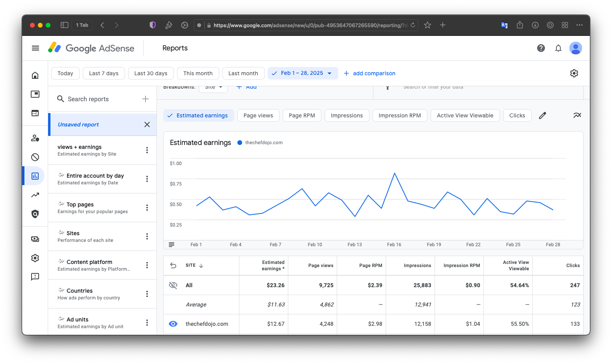Open the Feedback icon in sidebar
The width and height of the screenshot is (612, 364).
[x=35, y=277]
